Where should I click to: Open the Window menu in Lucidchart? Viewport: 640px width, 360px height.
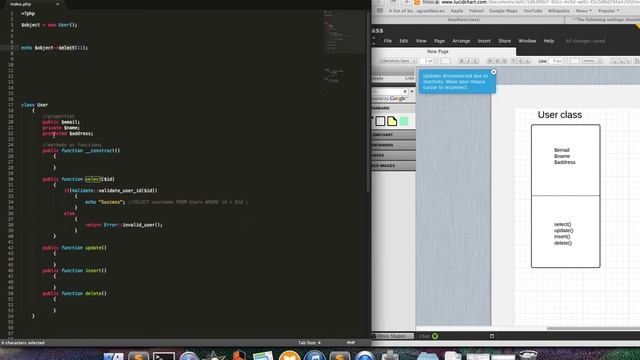(527, 41)
